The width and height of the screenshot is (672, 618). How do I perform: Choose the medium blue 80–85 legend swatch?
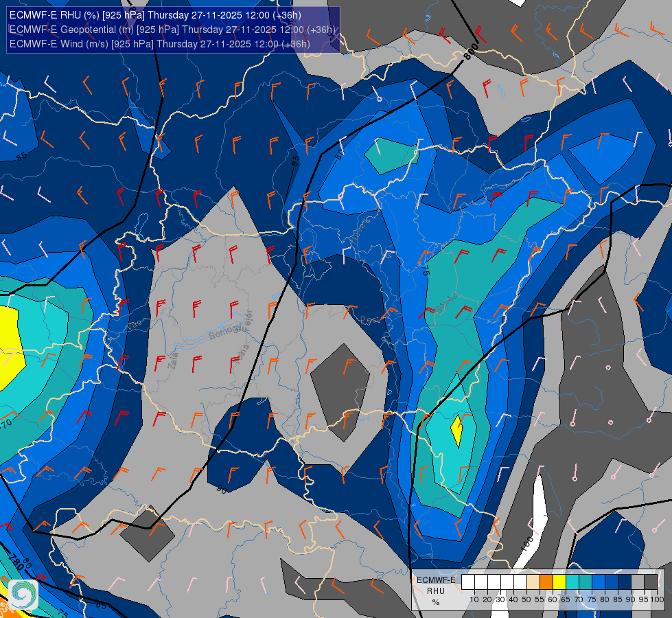(612, 582)
